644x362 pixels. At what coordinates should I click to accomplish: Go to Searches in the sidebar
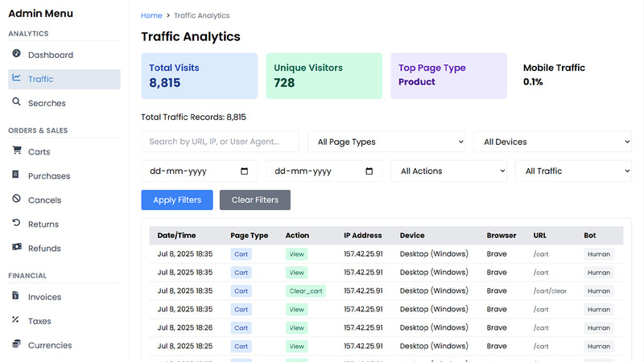(x=64, y=104)
